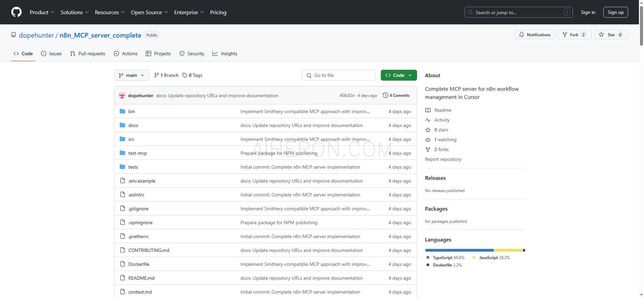The width and height of the screenshot is (644, 298).
Task: Open the Releases heading link
Action: pos(435,178)
